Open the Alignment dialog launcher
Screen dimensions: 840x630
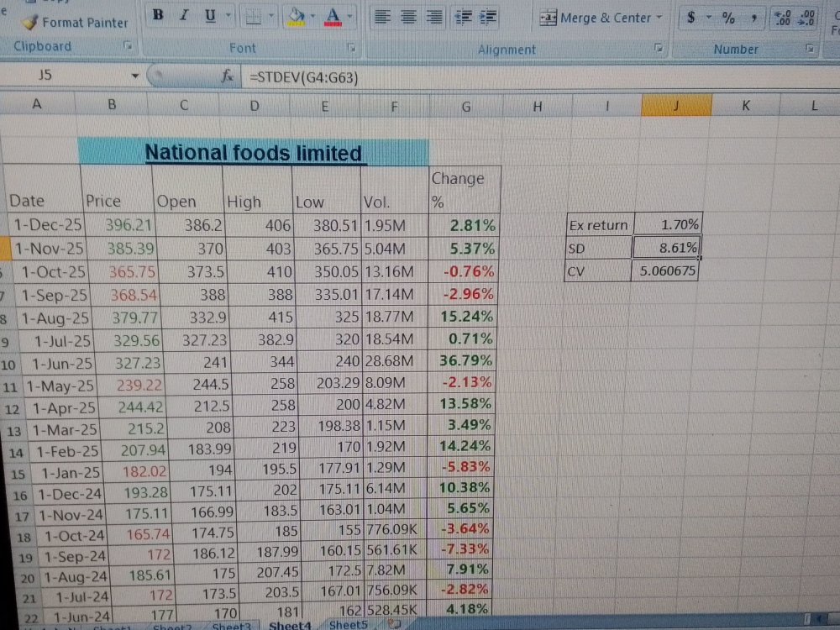pyautogui.click(x=659, y=48)
